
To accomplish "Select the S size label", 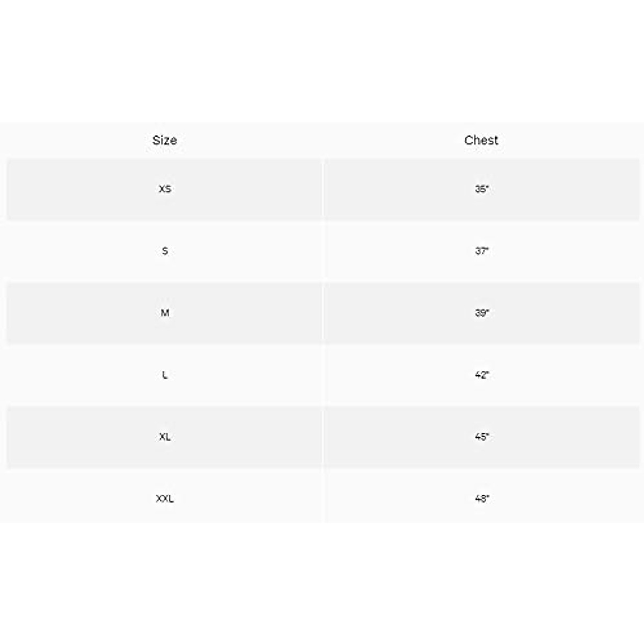I will 165,251.
